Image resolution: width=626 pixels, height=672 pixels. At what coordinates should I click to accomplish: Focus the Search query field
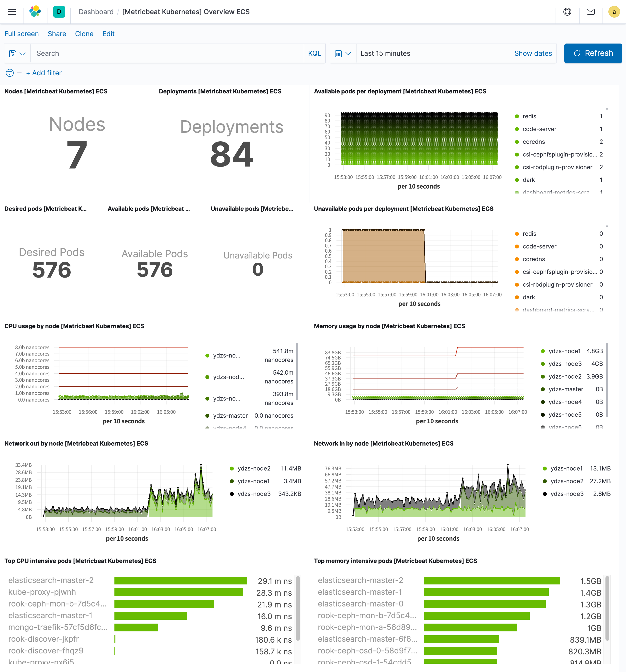(167, 53)
